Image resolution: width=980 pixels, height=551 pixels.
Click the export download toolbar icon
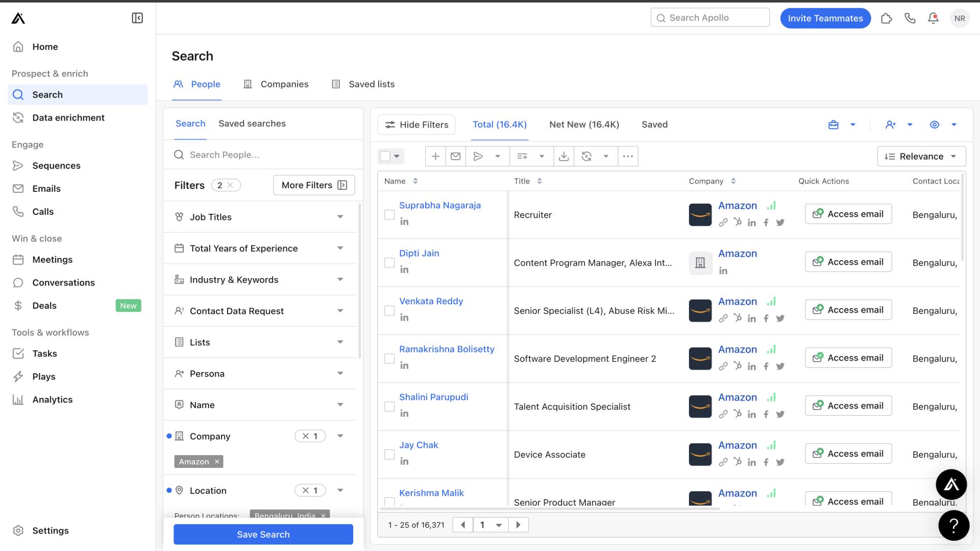564,157
